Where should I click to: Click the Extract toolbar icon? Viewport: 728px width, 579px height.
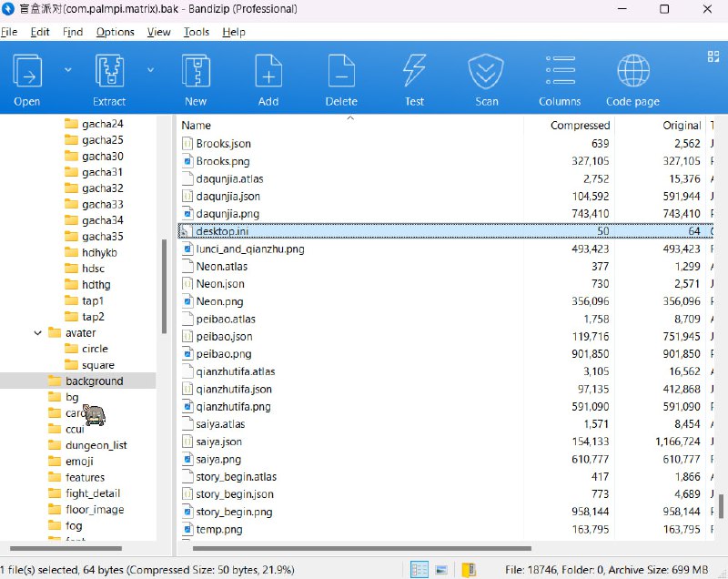(x=109, y=71)
